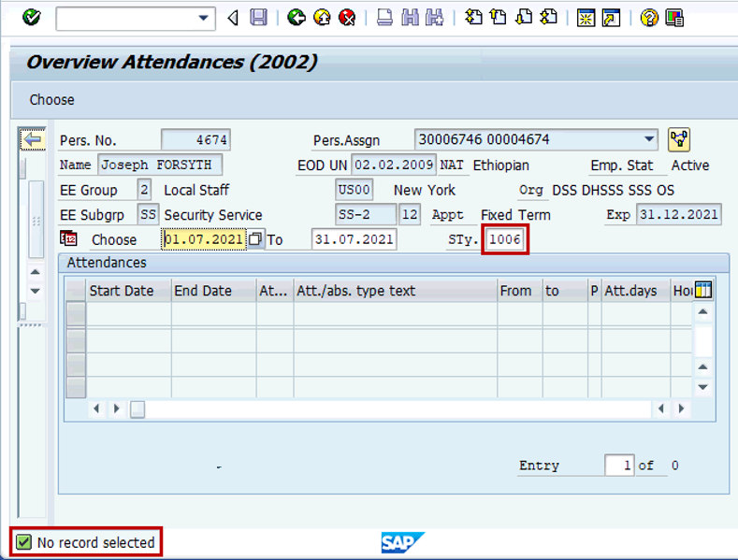Click the left panel scroll up arrow
This screenshot has height=560, width=738.
[36, 271]
